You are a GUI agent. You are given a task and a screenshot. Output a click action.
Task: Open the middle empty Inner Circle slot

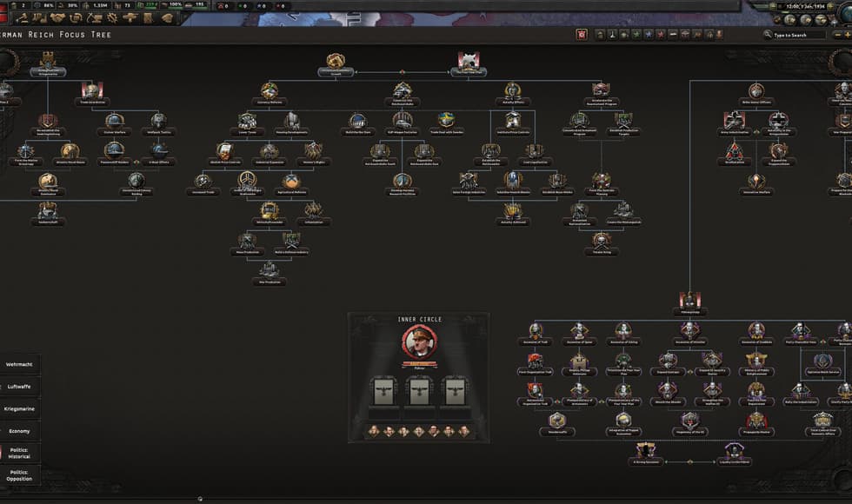419,392
